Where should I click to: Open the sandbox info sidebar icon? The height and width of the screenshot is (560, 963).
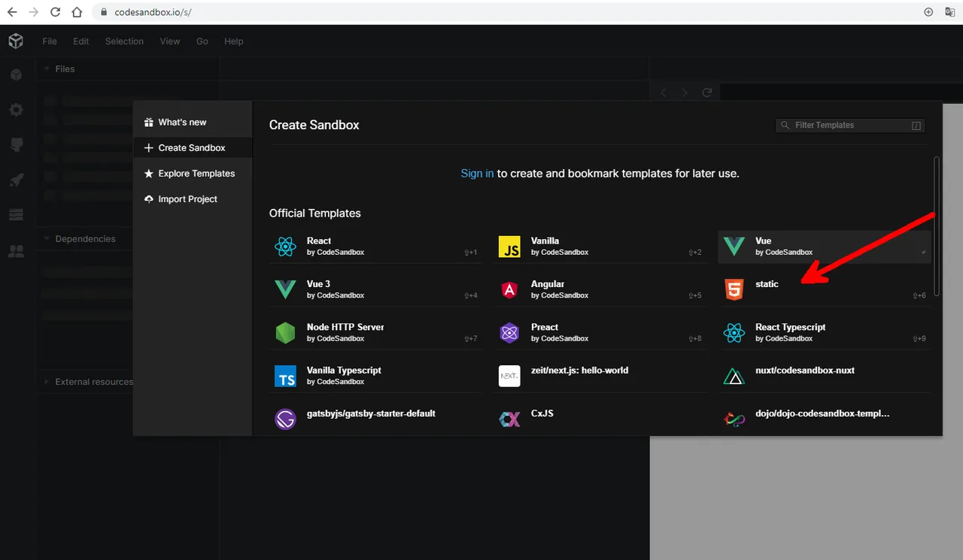(x=16, y=74)
